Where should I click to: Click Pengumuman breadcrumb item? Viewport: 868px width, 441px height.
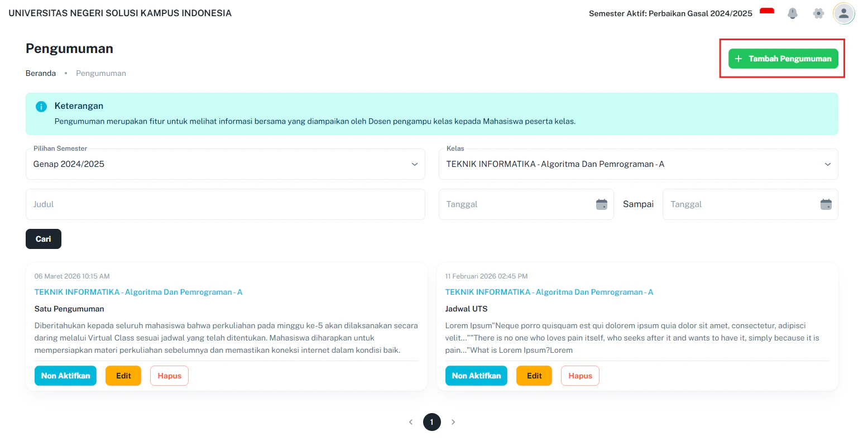pyautogui.click(x=101, y=73)
